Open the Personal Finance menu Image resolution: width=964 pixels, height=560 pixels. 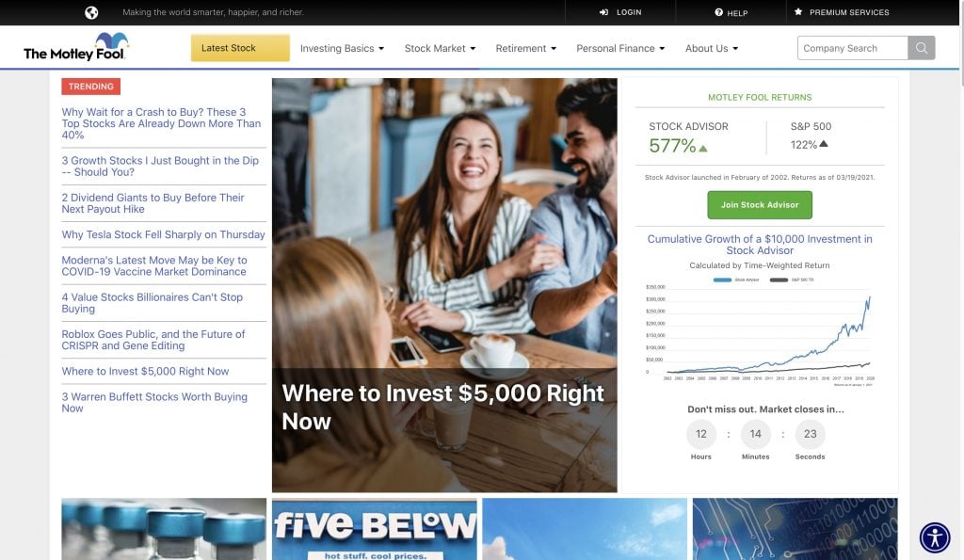620,48
